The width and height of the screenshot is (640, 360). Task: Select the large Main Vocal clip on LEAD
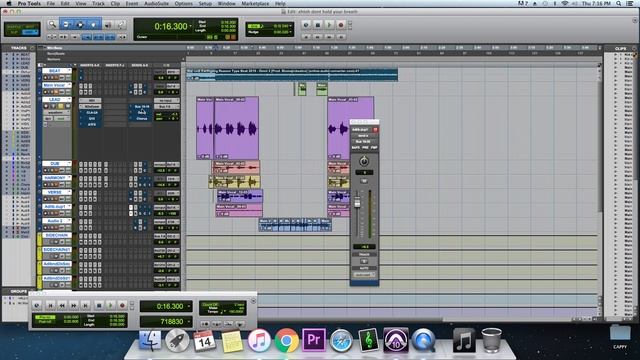(x=236, y=128)
